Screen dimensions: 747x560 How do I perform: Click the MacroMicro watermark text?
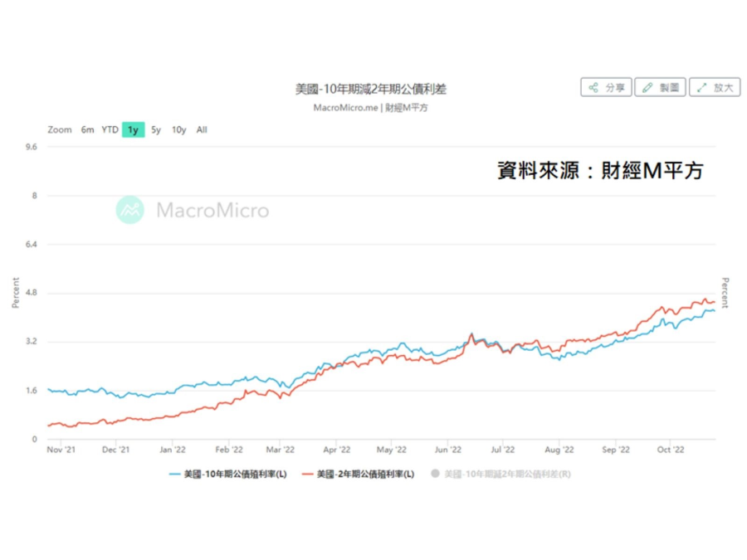(212, 211)
